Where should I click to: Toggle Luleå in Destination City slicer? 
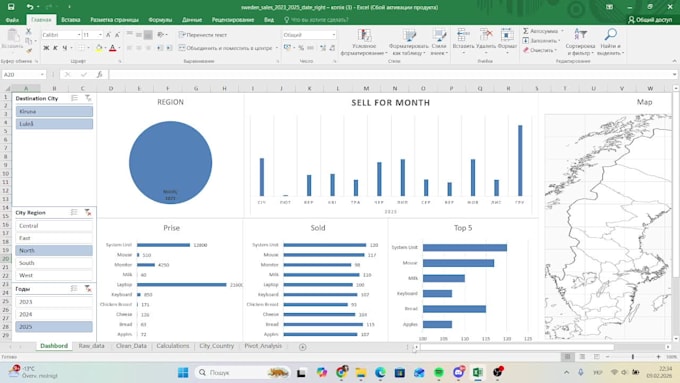[54, 124]
